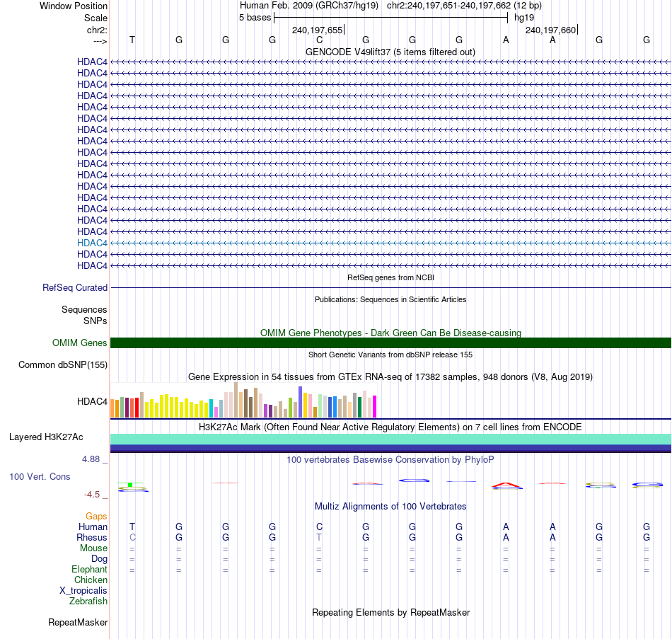Click the 4.88 PhyloP upper scale value
Image resolution: width=672 pixels, height=639 pixels.
pyautogui.click(x=91, y=459)
